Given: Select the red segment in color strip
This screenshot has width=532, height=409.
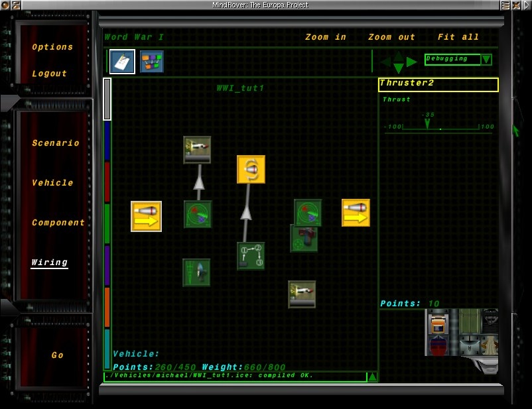Looking at the screenshot, I should coord(107,182).
